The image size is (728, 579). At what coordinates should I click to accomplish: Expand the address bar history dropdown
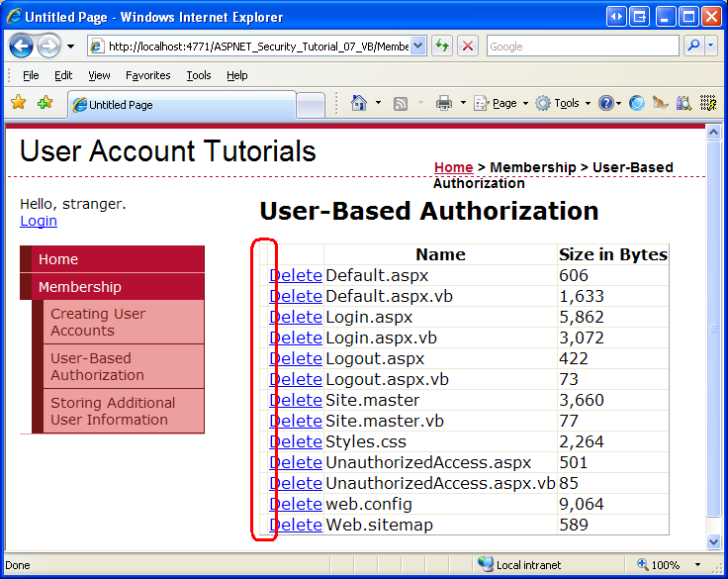[418, 46]
